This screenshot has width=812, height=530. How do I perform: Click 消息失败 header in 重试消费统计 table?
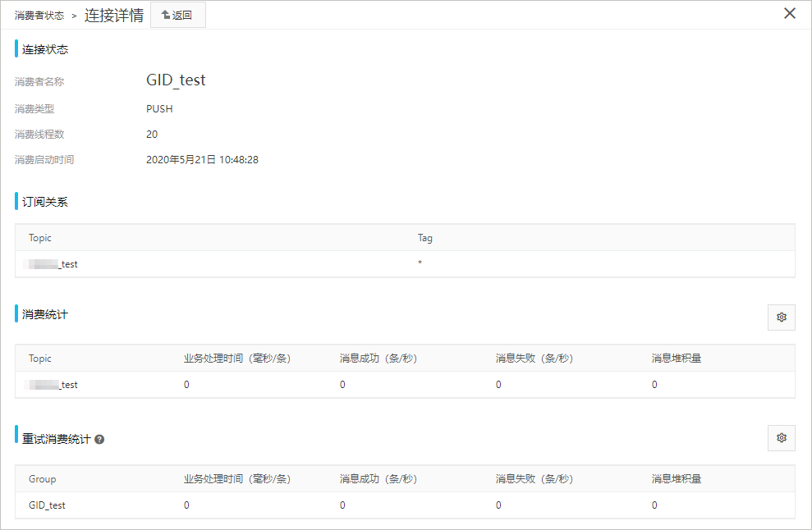pyautogui.click(x=534, y=479)
